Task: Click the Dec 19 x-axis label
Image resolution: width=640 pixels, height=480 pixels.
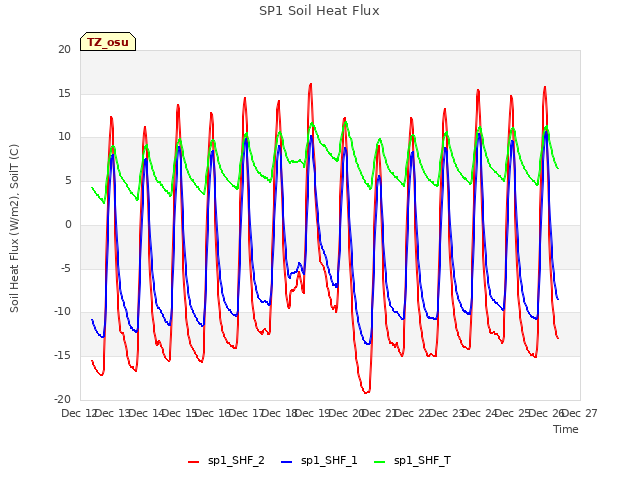Action: click(x=312, y=413)
